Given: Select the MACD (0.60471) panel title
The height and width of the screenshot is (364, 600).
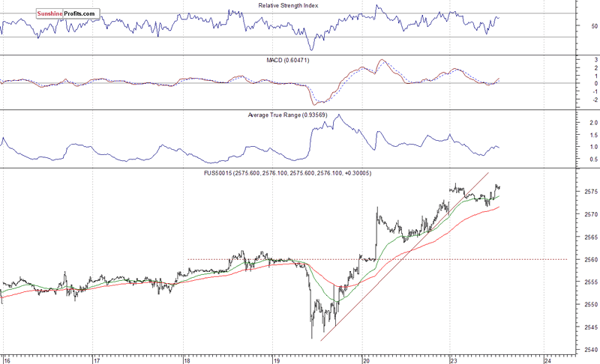Looking at the screenshot, I should 288,61.
